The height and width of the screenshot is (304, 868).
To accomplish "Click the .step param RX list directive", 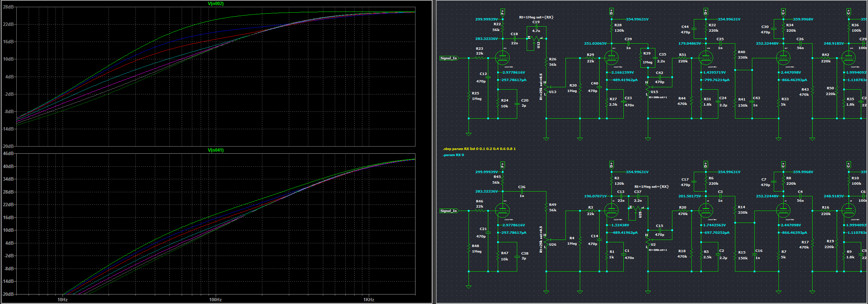I will point(479,149).
